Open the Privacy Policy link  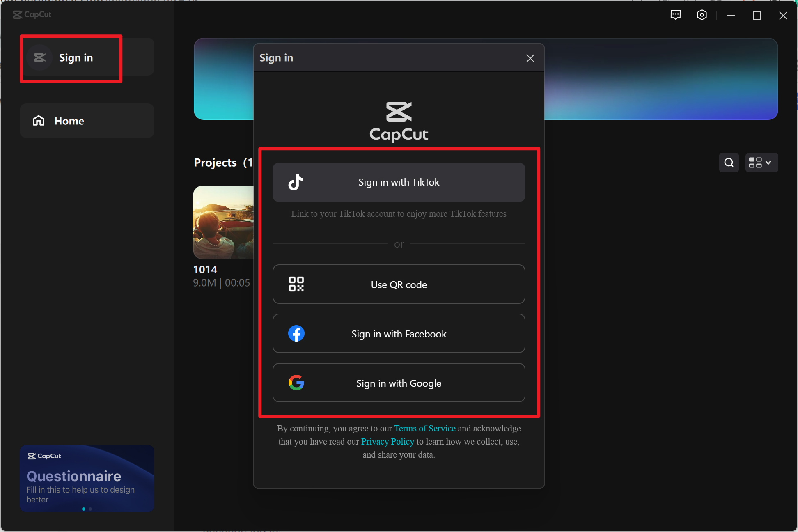pos(388,442)
